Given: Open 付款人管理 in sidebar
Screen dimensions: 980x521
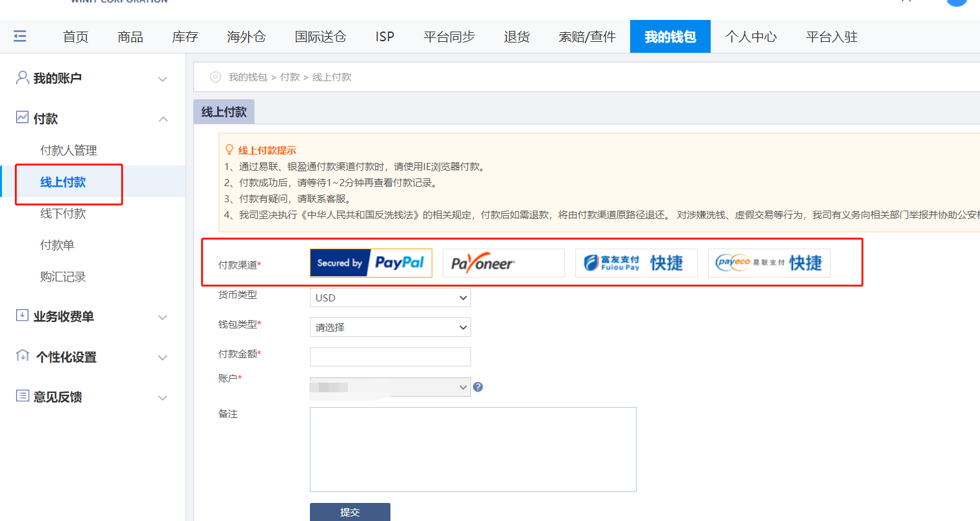Looking at the screenshot, I should tap(68, 150).
